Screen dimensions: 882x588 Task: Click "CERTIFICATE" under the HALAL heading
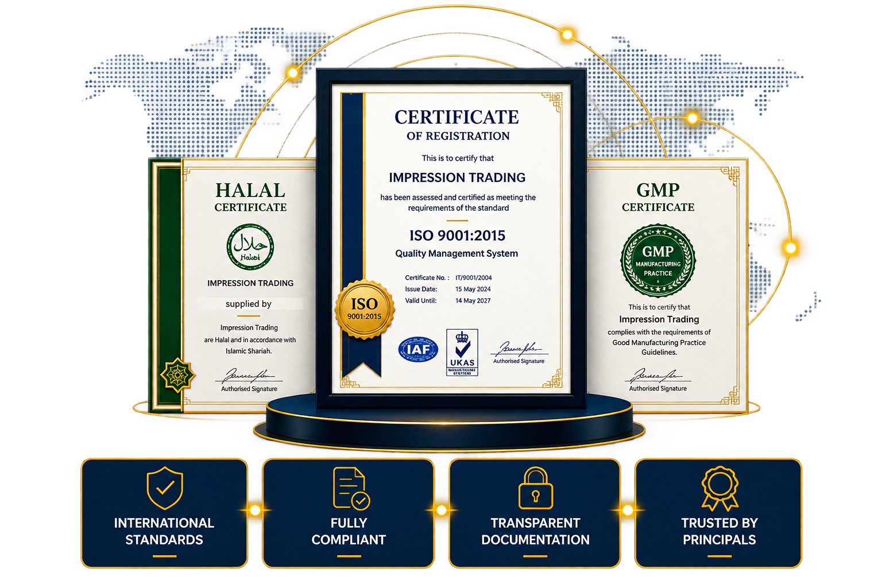pyautogui.click(x=250, y=207)
